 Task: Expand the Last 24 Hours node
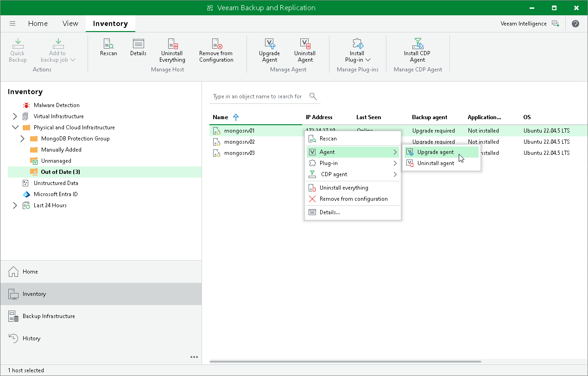[x=15, y=205]
